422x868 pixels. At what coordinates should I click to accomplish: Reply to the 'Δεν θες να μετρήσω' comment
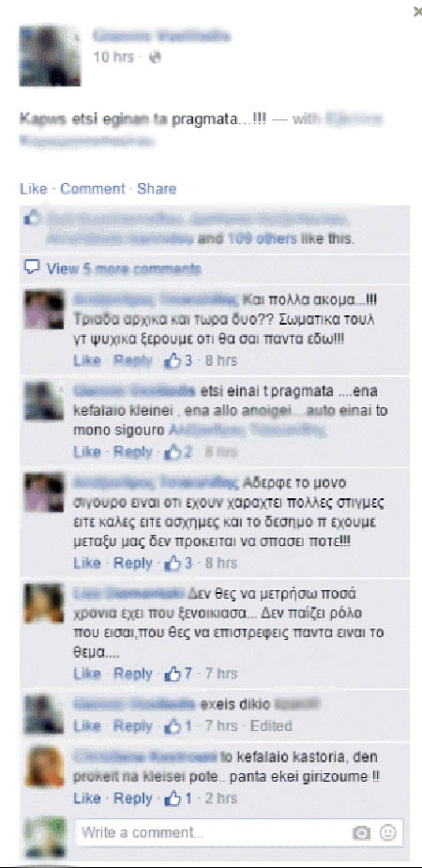pos(133,674)
